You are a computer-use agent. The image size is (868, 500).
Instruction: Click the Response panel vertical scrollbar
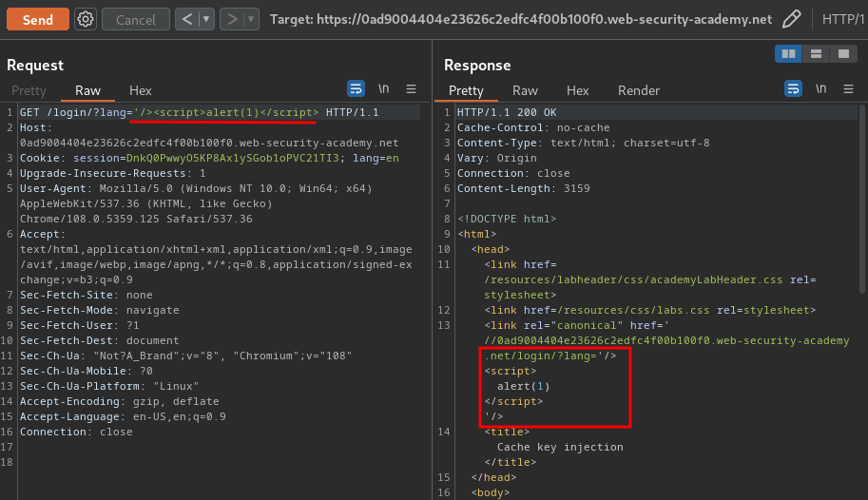point(862,200)
